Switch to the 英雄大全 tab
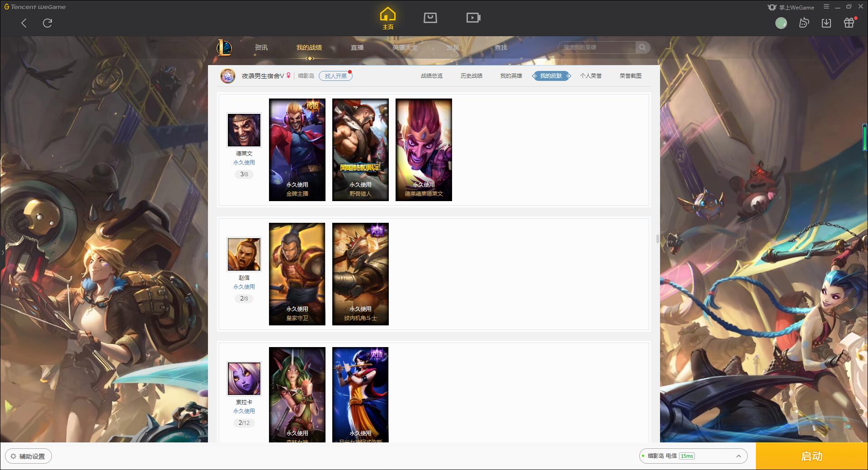868x470 pixels. (405, 47)
